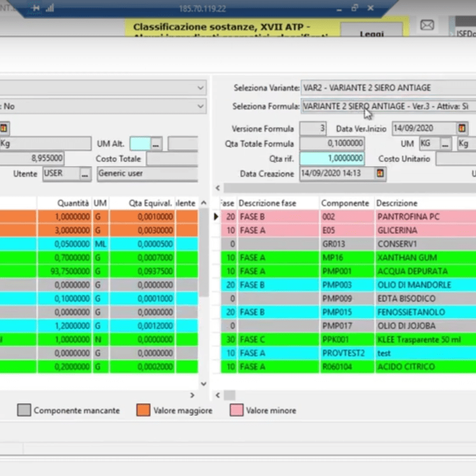Click the signal strength icon in the session bar

click(x=50, y=8)
